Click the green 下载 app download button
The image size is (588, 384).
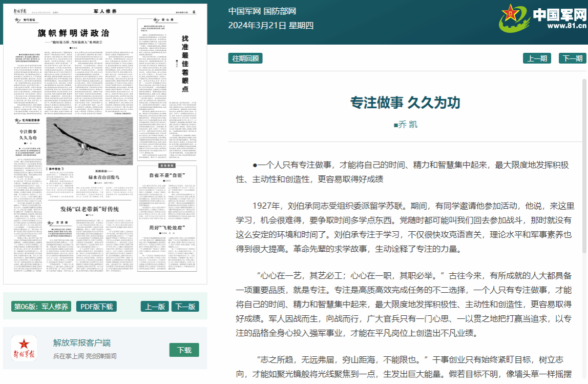coord(184,350)
